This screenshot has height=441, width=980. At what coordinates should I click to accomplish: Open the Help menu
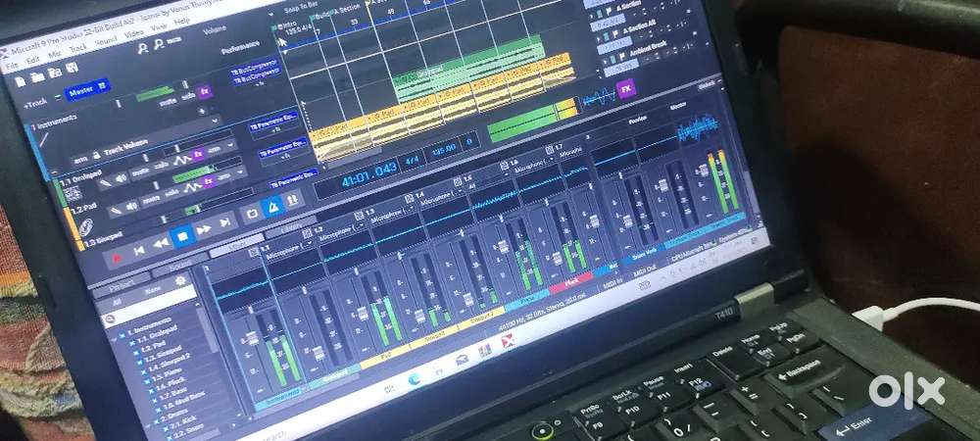tap(182, 21)
